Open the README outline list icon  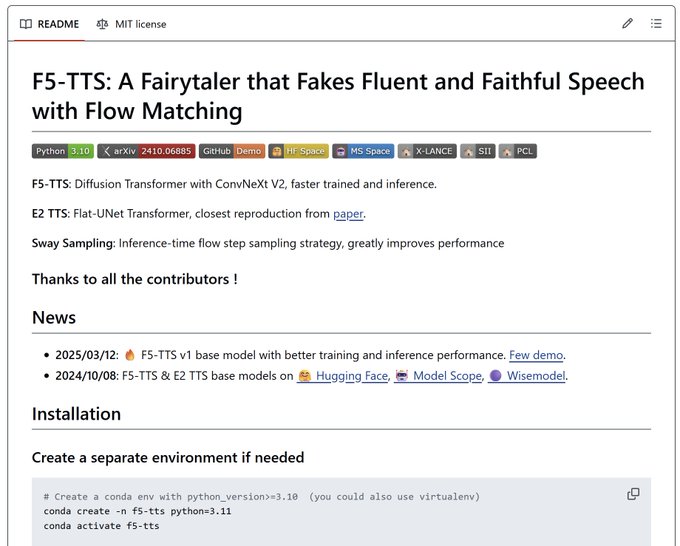click(656, 23)
